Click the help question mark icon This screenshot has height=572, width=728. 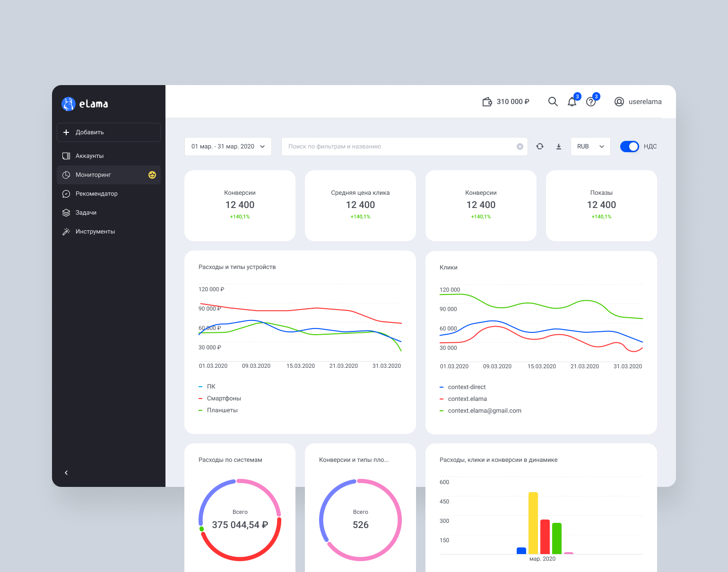(x=591, y=102)
